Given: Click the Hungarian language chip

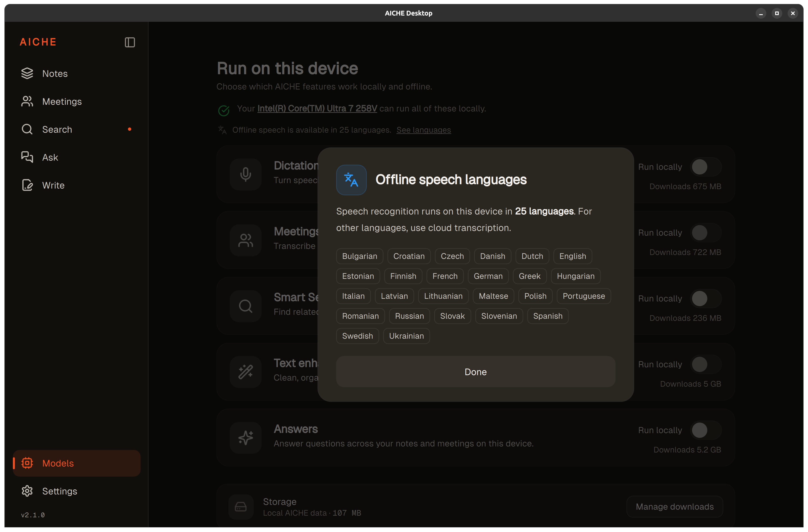Looking at the screenshot, I should tap(575, 276).
